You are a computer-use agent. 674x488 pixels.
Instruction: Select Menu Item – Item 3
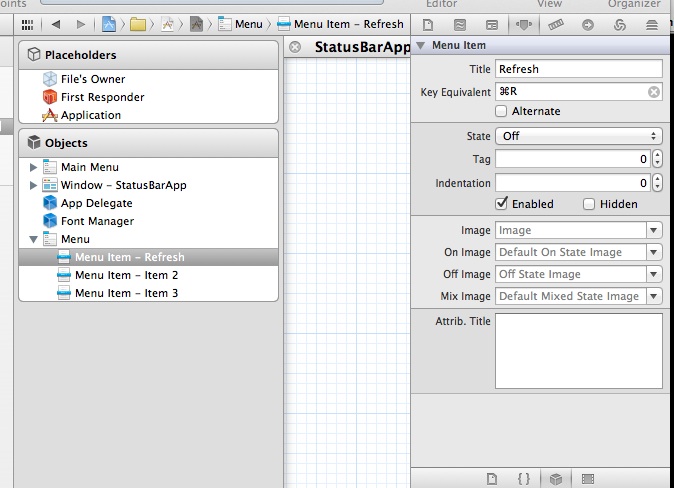click(148, 293)
